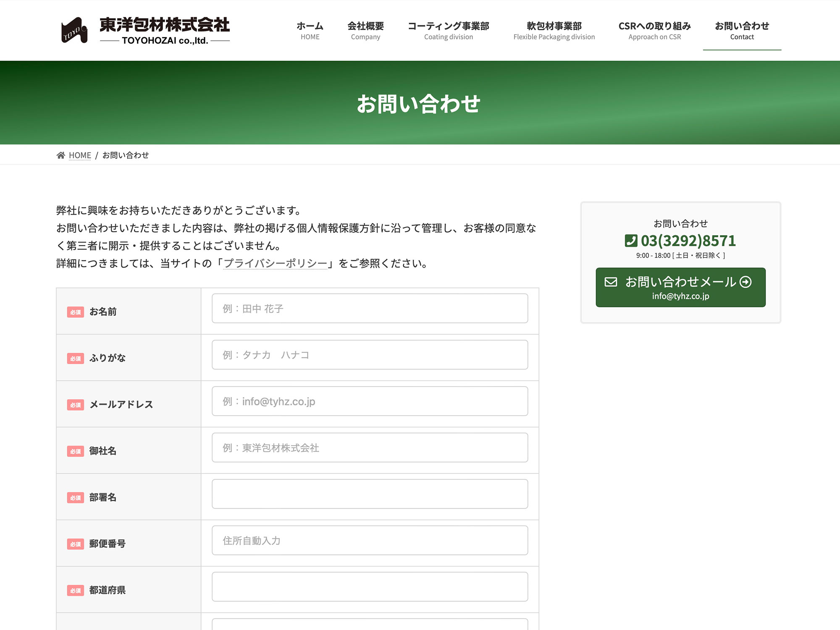Click the TOYOHOZAI scroll logo icon

tap(74, 30)
